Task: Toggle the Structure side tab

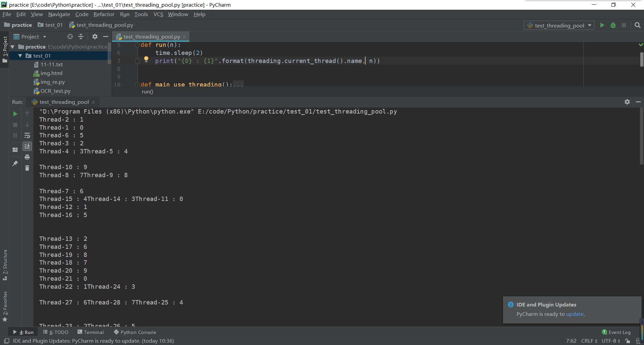Action: point(5,265)
